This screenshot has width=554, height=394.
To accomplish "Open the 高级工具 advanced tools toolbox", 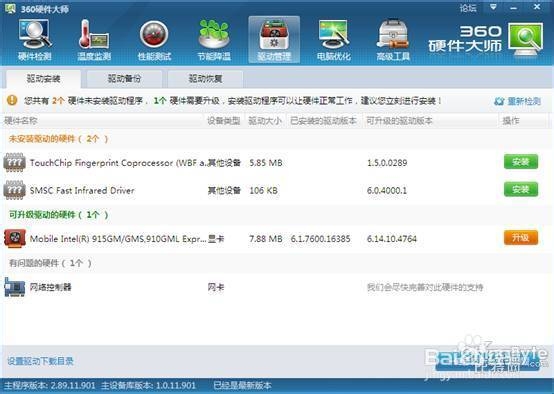I will [393, 41].
